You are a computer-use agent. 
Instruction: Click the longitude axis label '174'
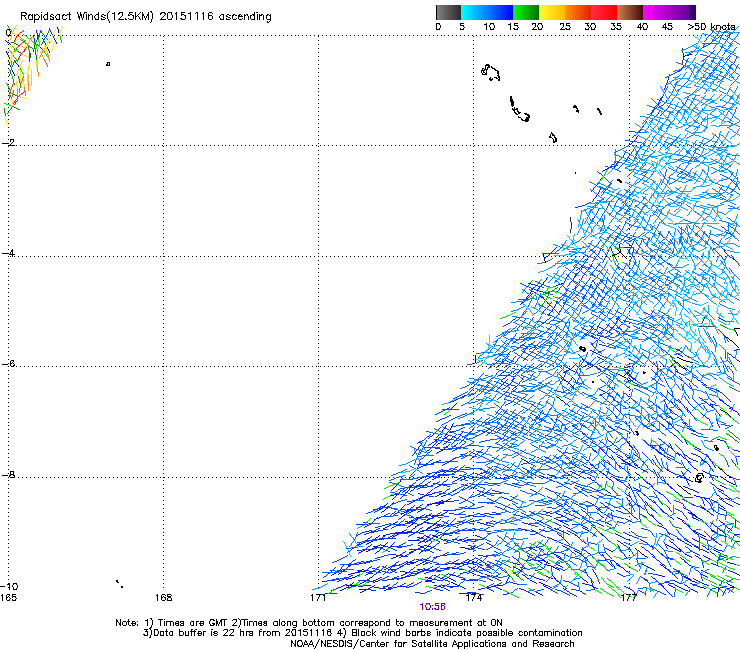coord(474,598)
